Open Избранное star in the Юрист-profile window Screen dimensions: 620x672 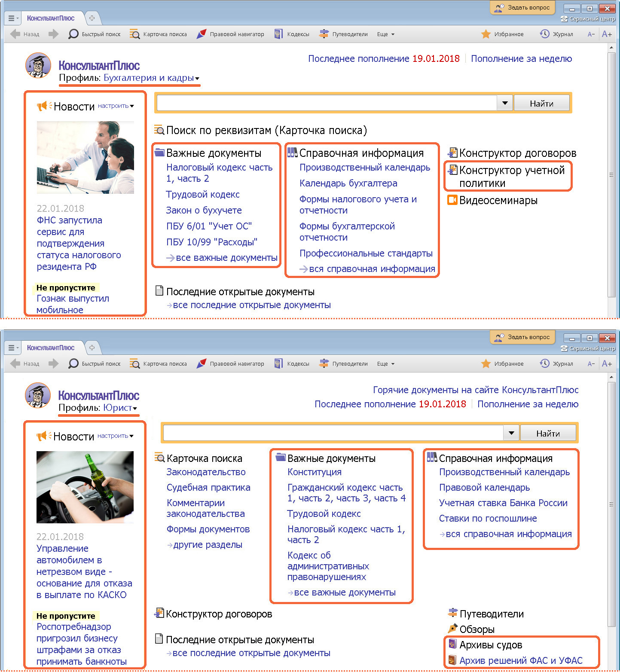(502, 364)
